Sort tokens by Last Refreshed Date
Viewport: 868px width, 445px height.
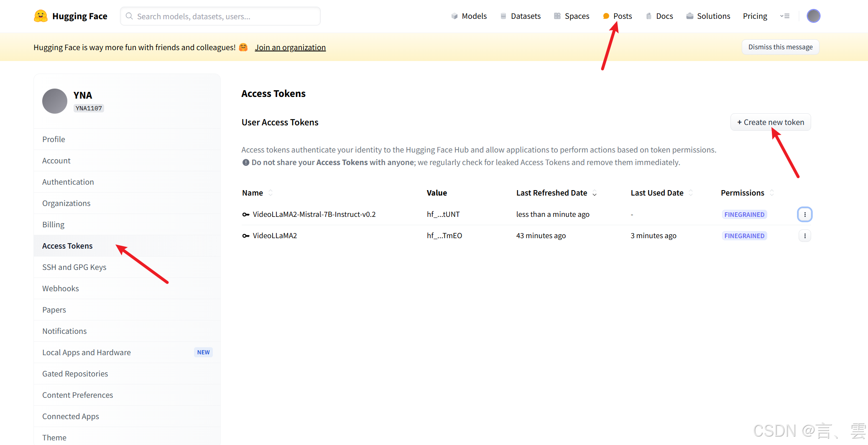pos(595,193)
